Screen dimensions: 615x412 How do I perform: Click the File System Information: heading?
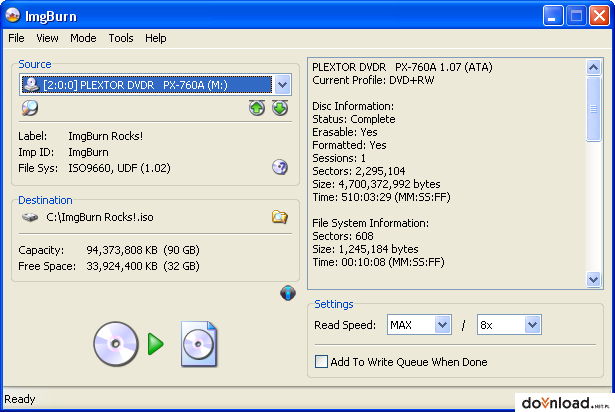pos(370,223)
